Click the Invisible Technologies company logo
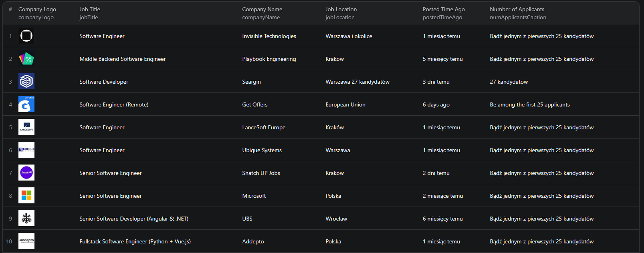 pos(26,36)
